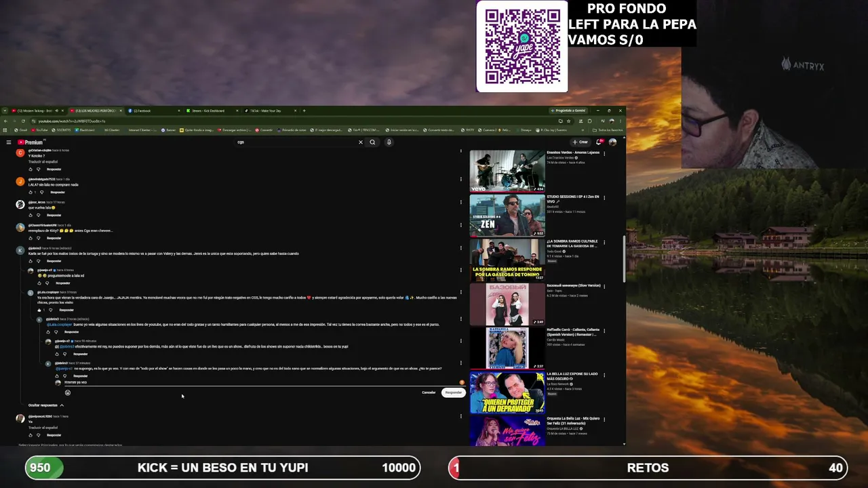
Task: Submit the reply with white Responder button
Action: (453, 392)
